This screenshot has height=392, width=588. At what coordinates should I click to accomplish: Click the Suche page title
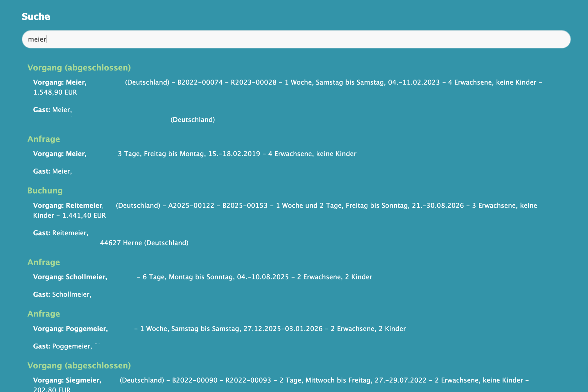[36, 17]
